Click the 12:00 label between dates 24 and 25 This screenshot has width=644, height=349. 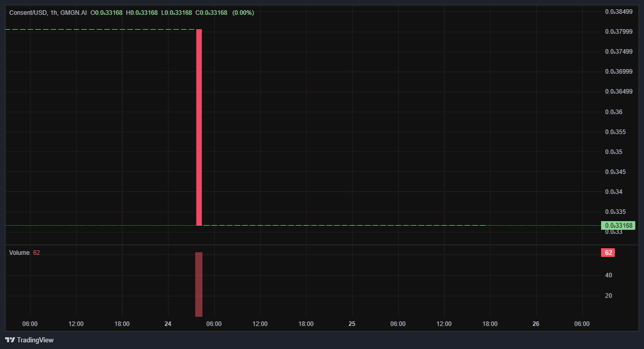[260, 324]
